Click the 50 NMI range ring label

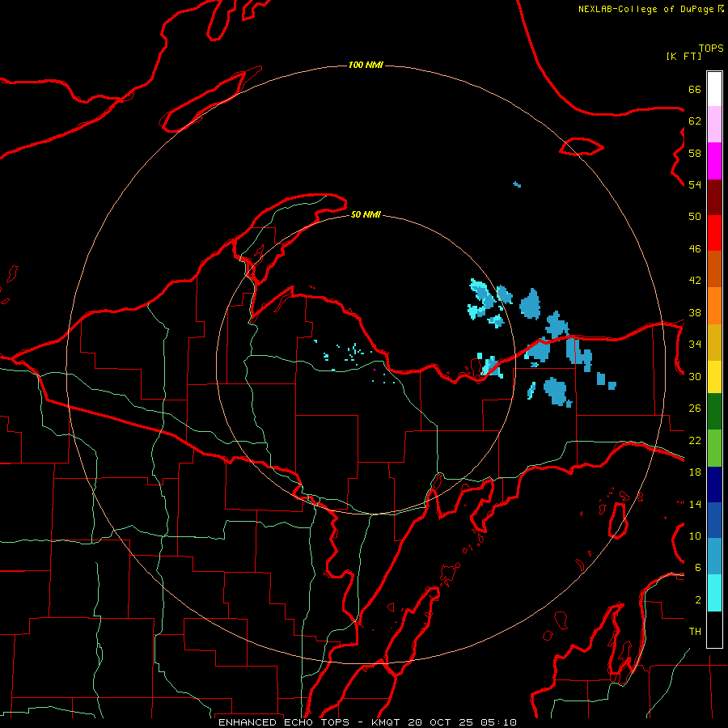[x=366, y=214]
